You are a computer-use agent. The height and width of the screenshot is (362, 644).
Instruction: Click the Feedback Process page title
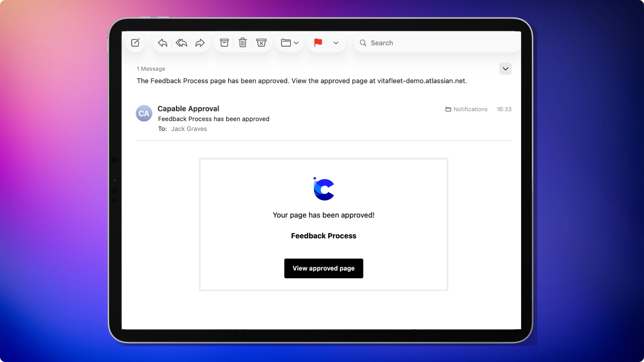[324, 236]
